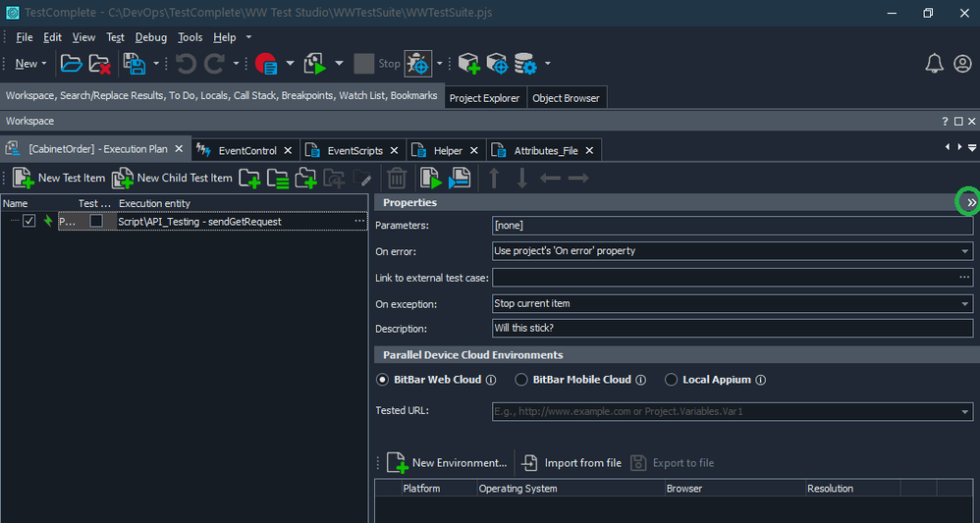Image resolution: width=980 pixels, height=523 pixels.
Task: Open the tab list dropdown arrow in Workspace
Action: (x=972, y=147)
